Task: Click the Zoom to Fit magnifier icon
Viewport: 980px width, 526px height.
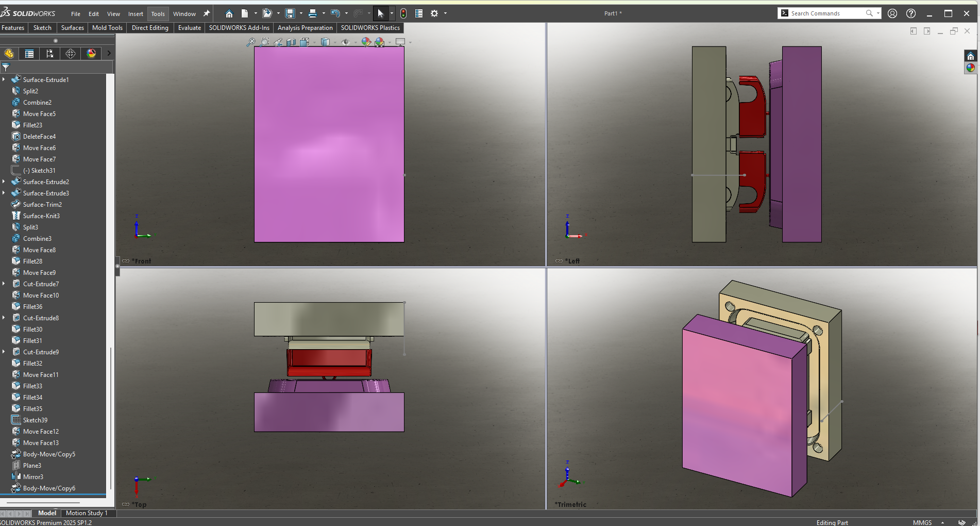Action: click(x=251, y=42)
